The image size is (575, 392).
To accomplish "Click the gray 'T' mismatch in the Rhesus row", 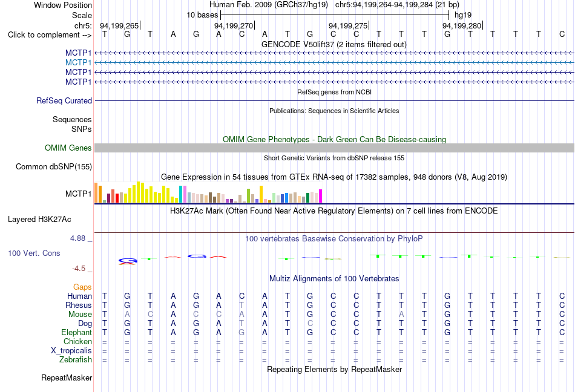I will [241, 305].
